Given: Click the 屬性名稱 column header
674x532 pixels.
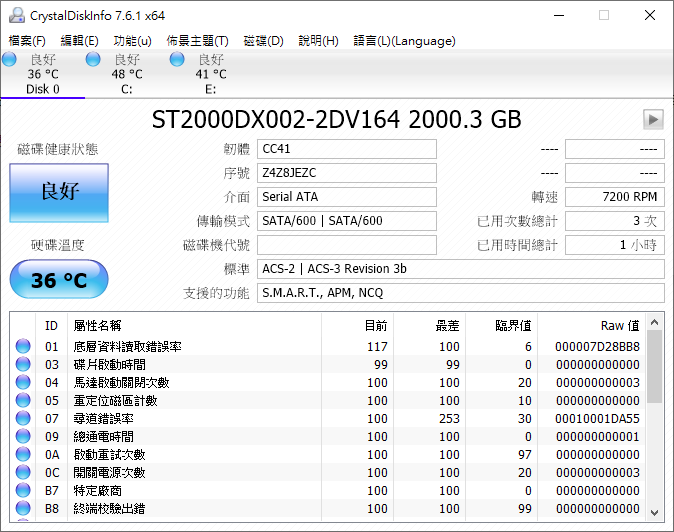Looking at the screenshot, I should (195, 326).
